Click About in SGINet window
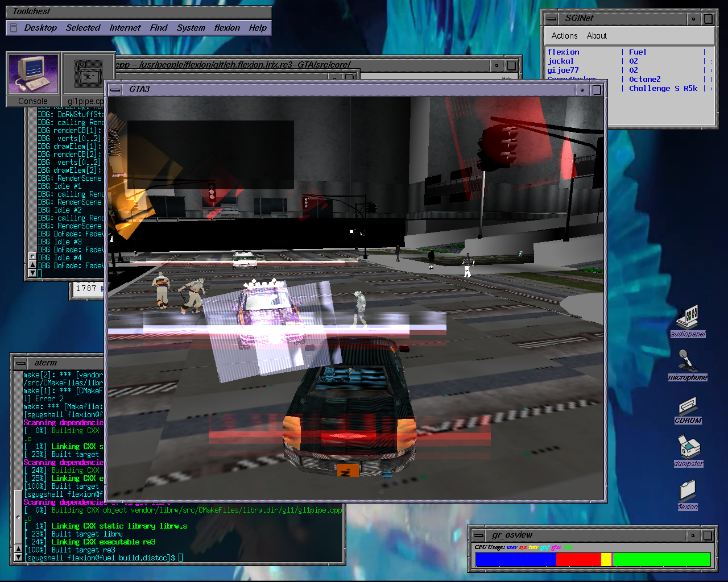The image size is (728, 582). pyautogui.click(x=597, y=36)
